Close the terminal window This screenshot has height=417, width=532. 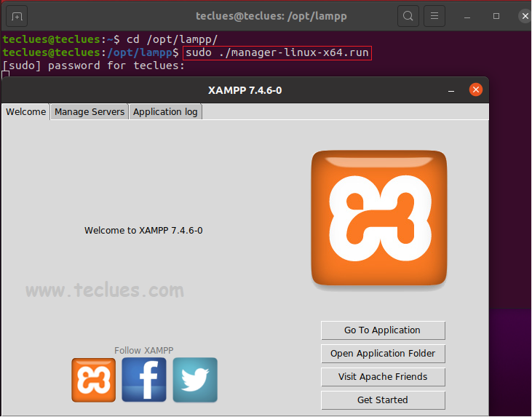(x=525, y=16)
